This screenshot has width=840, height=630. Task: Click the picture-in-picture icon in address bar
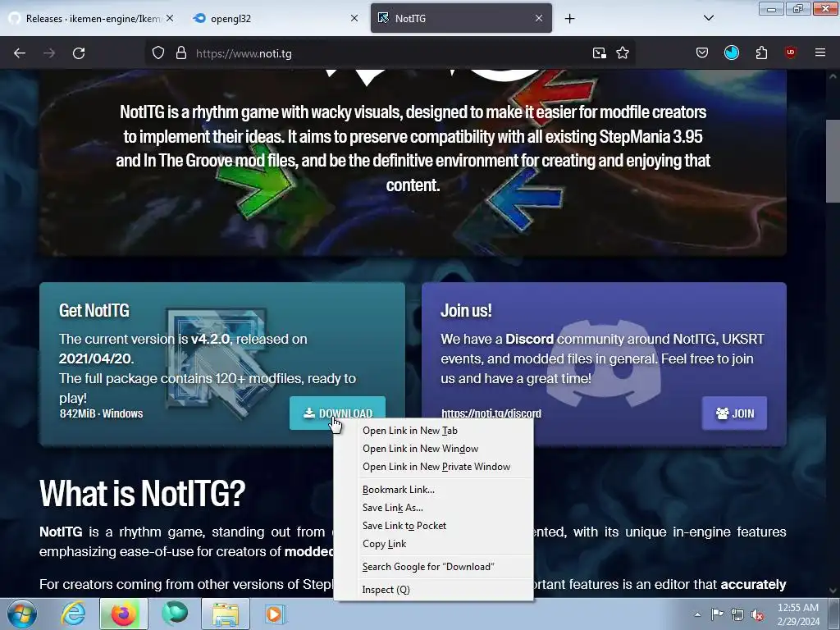tap(599, 53)
